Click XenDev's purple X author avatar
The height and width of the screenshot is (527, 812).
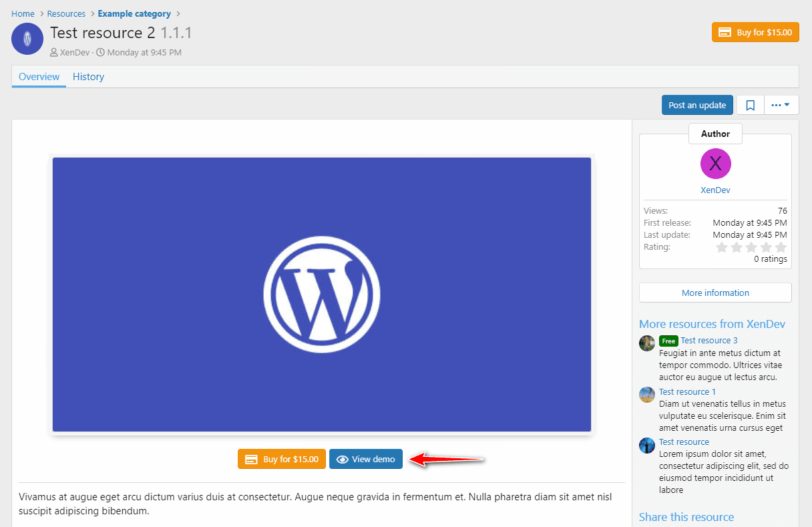[x=715, y=164]
